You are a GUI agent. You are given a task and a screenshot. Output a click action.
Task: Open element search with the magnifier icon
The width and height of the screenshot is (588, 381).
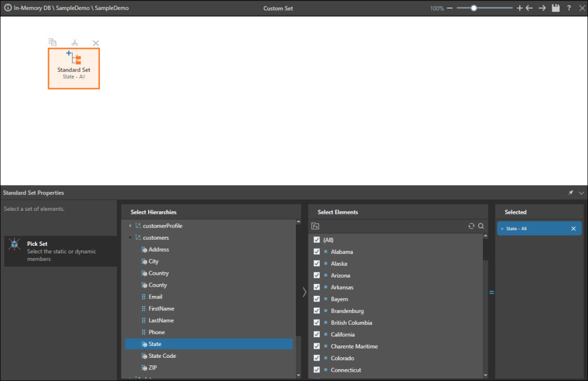coord(481,226)
